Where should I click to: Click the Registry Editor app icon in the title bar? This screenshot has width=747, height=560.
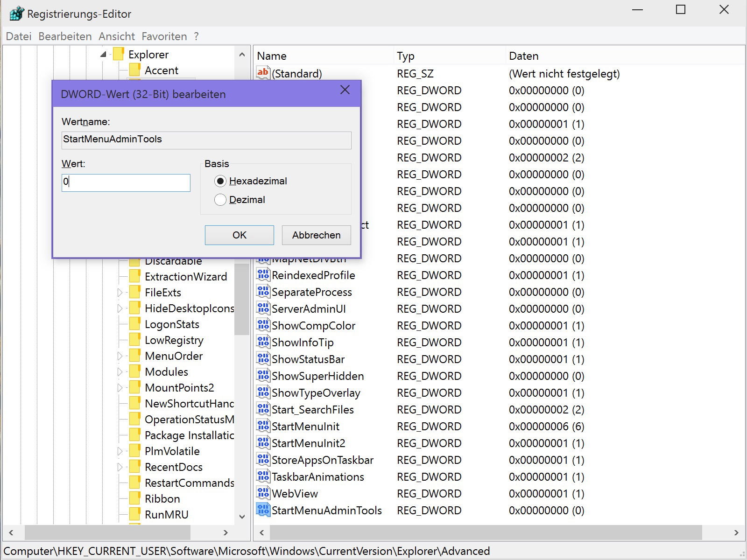16,14
